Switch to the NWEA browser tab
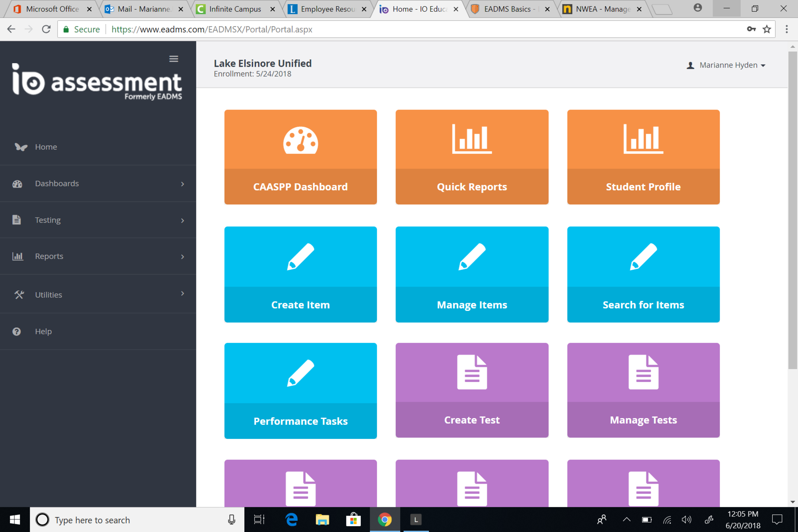The image size is (798, 532). (x=602, y=9)
